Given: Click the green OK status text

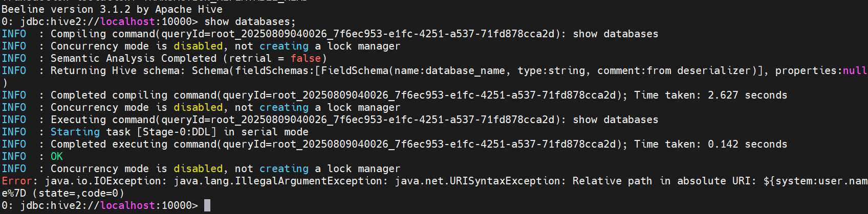Looking at the screenshot, I should click(57, 156).
